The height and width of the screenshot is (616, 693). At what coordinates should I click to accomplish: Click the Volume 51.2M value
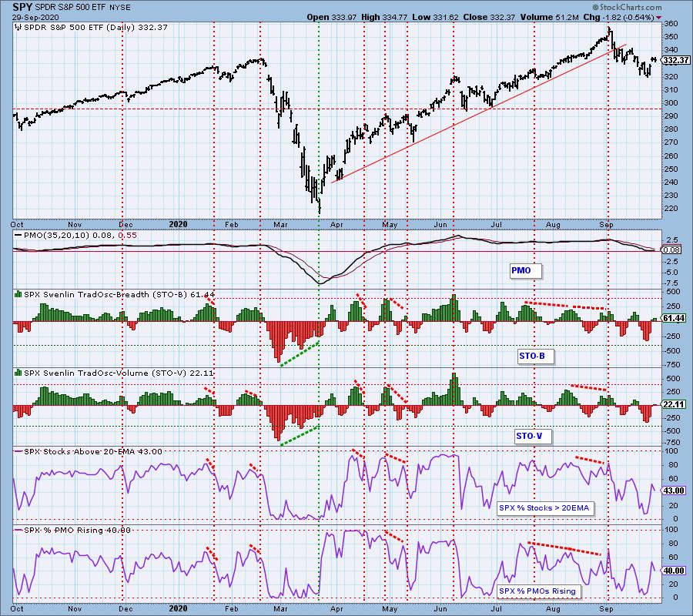(549, 17)
